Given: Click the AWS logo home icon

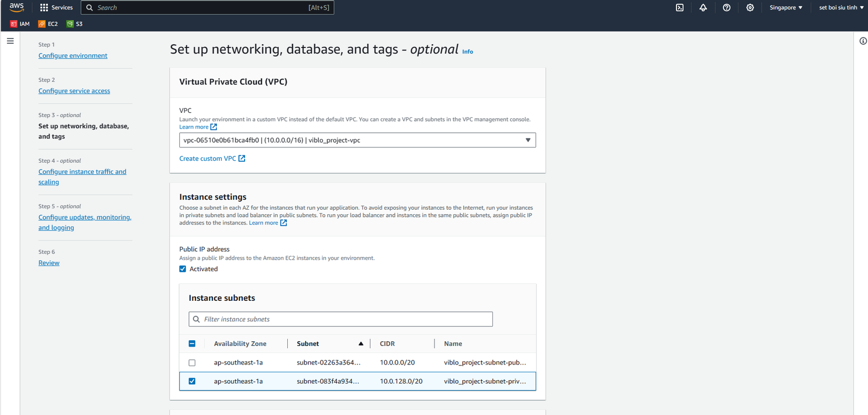Looking at the screenshot, I should (x=17, y=7).
